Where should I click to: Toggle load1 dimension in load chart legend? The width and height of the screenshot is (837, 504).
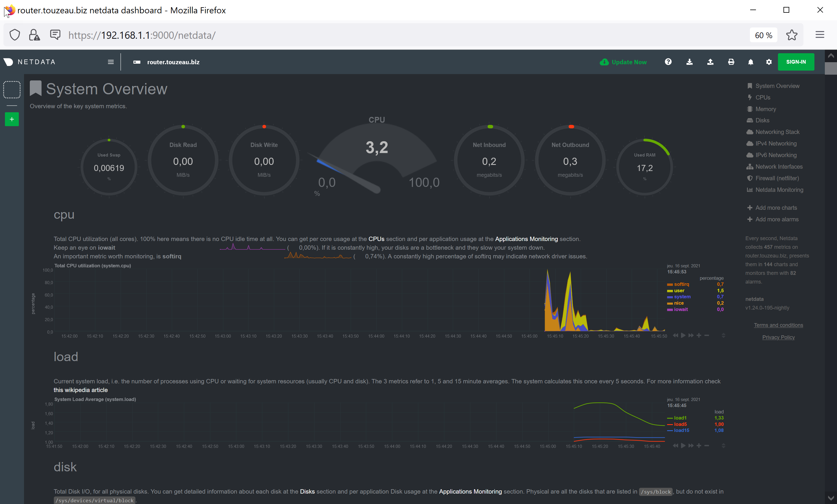pos(680,418)
